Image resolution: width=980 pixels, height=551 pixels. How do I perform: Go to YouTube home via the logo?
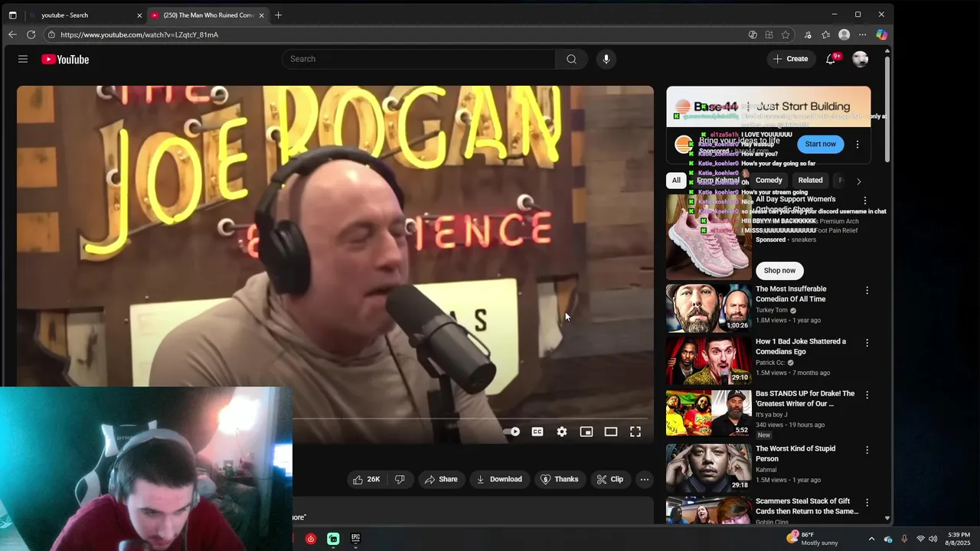pyautogui.click(x=65, y=59)
